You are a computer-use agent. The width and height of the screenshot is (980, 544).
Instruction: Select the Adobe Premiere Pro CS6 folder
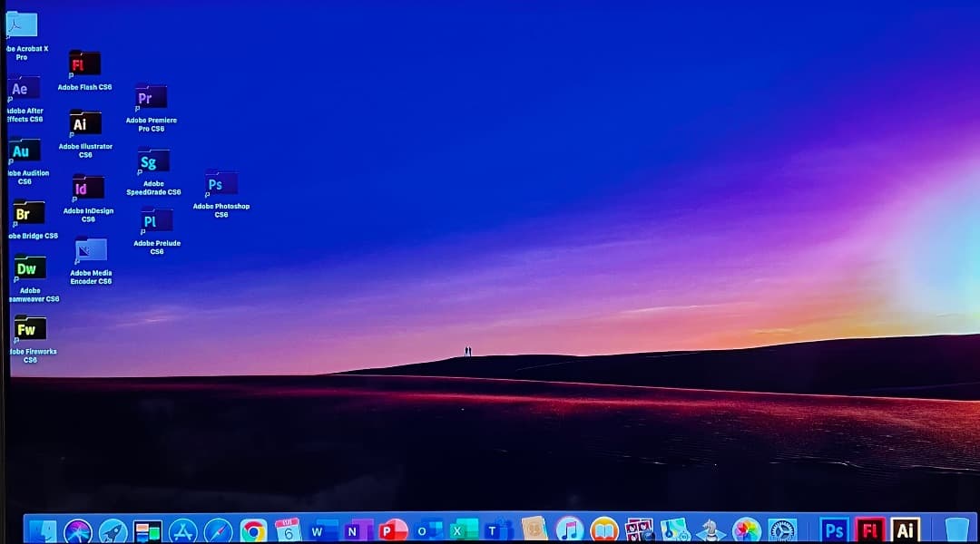[151, 98]
